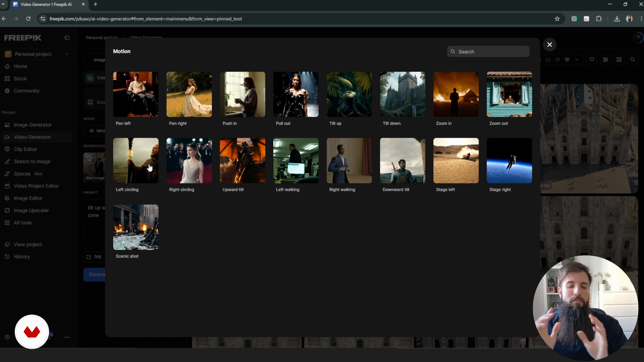Open the browser Extensions puzzle icon
Screen dimensions: 644x362
(x=599, y=19)
